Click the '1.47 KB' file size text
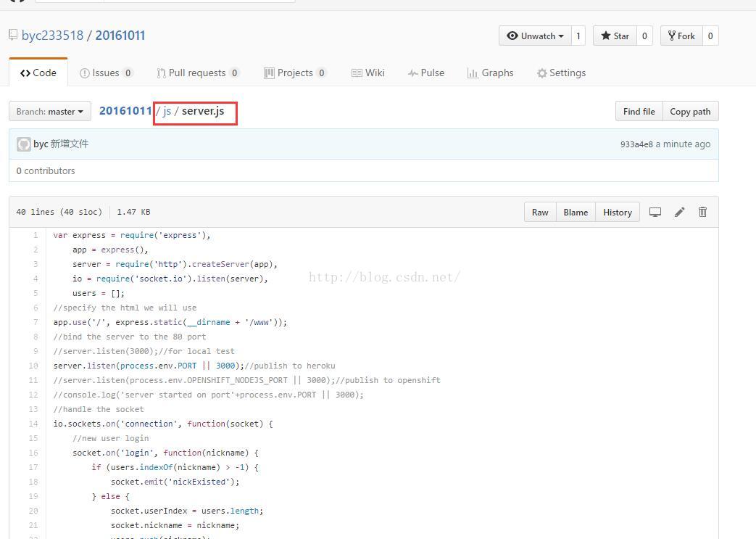This screenshot has height=539, width=756. pyautogui.click(x=133, y=212)
